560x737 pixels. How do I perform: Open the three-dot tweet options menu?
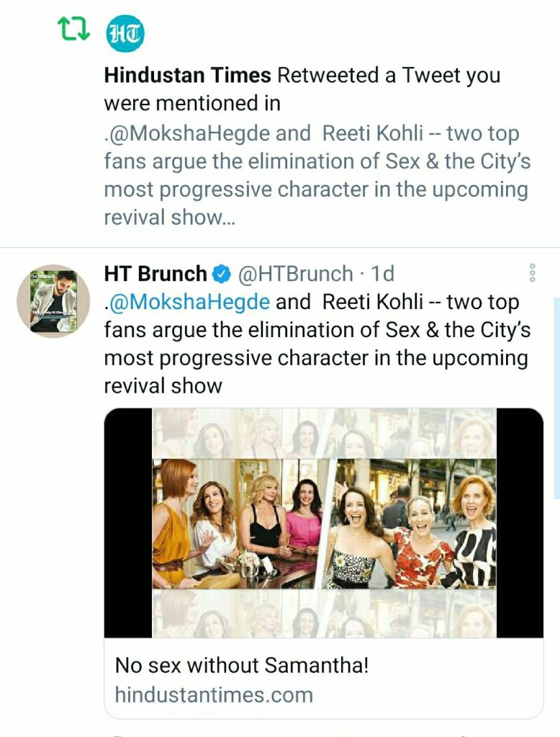[x=532, y=273]
